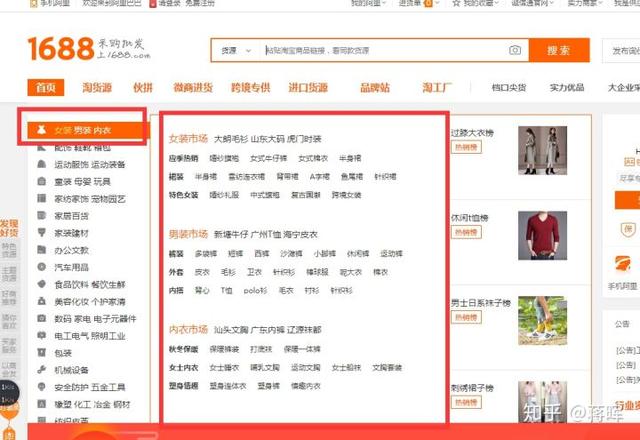Screen dimensions: 640x440
Task: Click the 女装 男装 内衣 category icon
Action: [42, 130]
